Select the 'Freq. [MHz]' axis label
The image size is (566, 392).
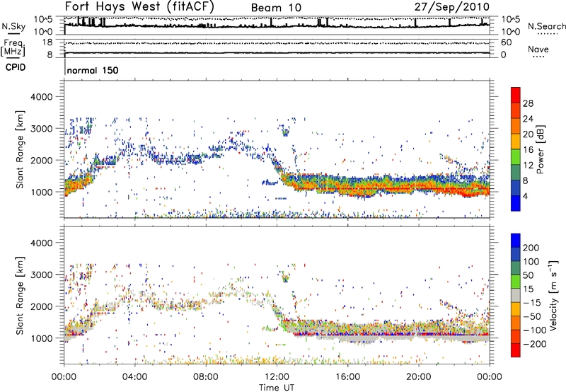pos(13,47)
